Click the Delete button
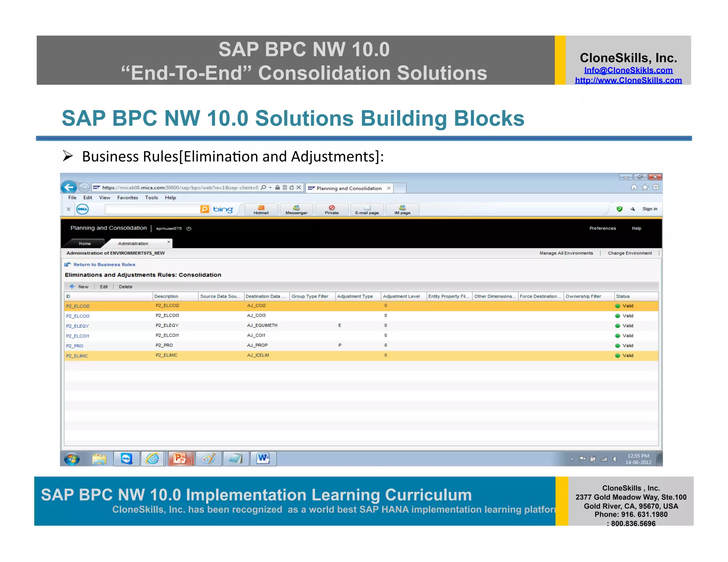This screenshot has height=562, width=728. coord(125,287)
